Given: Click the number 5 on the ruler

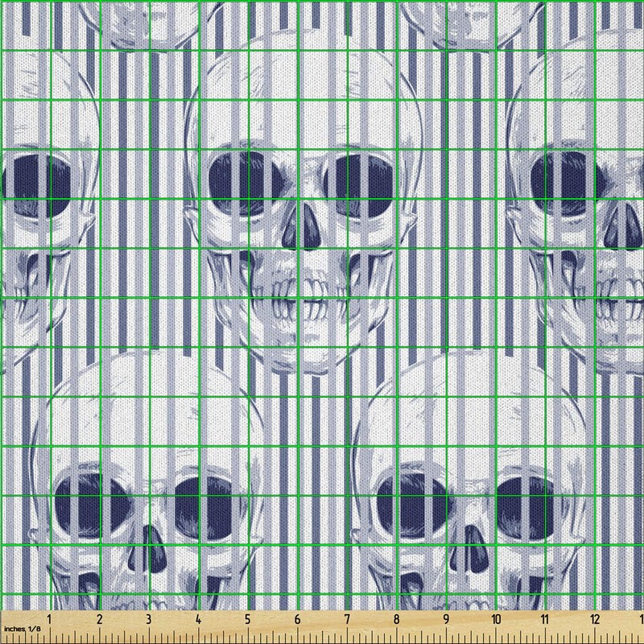Looking at the screenshot, I should (248, 620).
